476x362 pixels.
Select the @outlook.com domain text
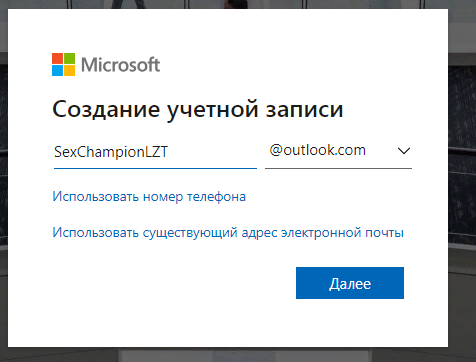(317, 150)
